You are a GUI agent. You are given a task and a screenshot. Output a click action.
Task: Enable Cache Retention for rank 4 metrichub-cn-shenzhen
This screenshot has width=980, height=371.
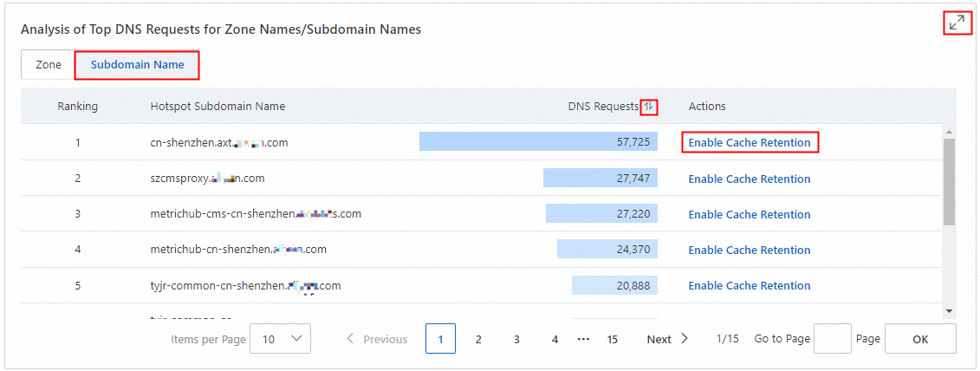(x=750, y=251)
